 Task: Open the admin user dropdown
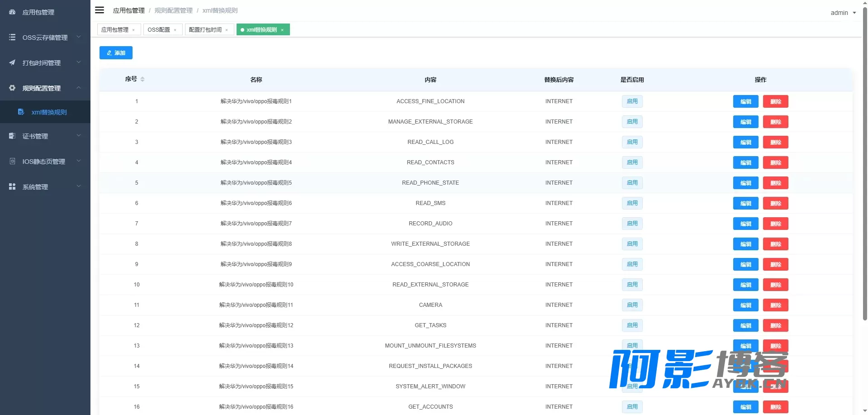click(x=843, y=13)
